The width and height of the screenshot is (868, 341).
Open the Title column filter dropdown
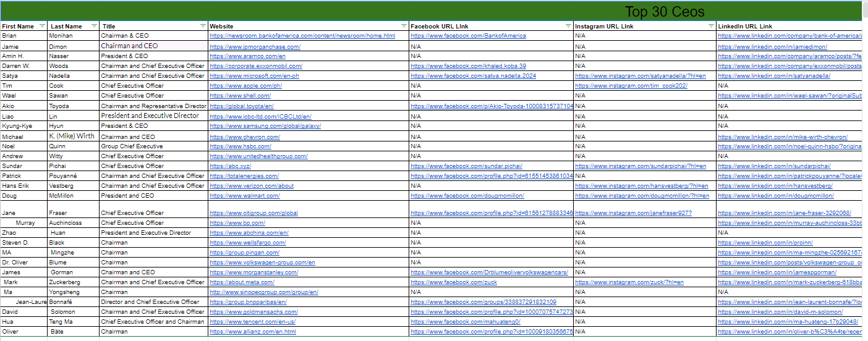coord(203,26)
